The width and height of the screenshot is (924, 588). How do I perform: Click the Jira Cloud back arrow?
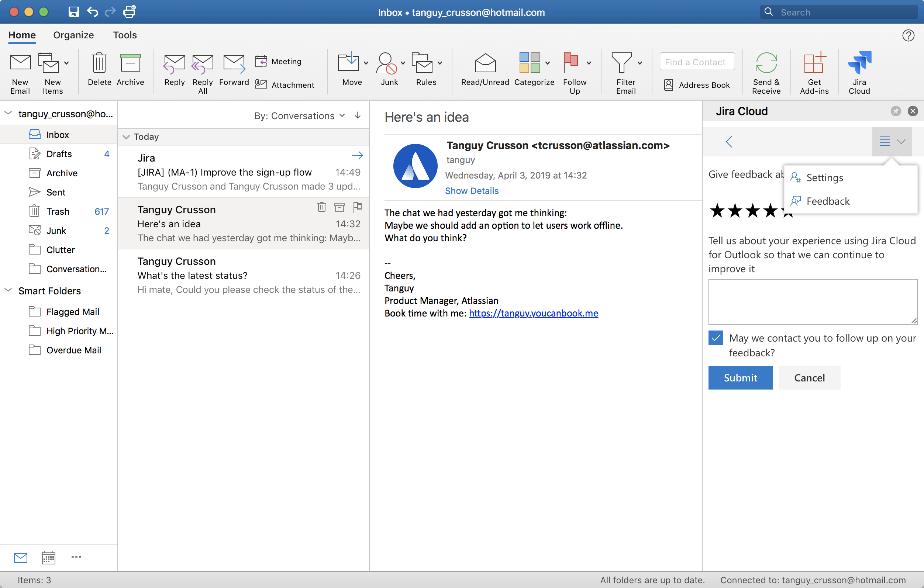pos(729,142)
